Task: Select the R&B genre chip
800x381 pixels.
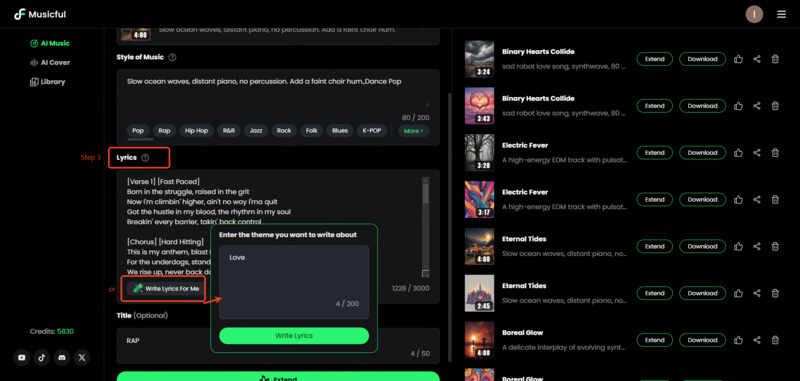Action: [229, 131]
